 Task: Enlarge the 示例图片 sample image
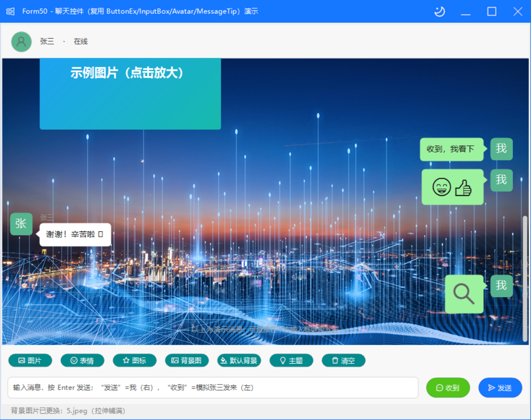coord(130,94)
